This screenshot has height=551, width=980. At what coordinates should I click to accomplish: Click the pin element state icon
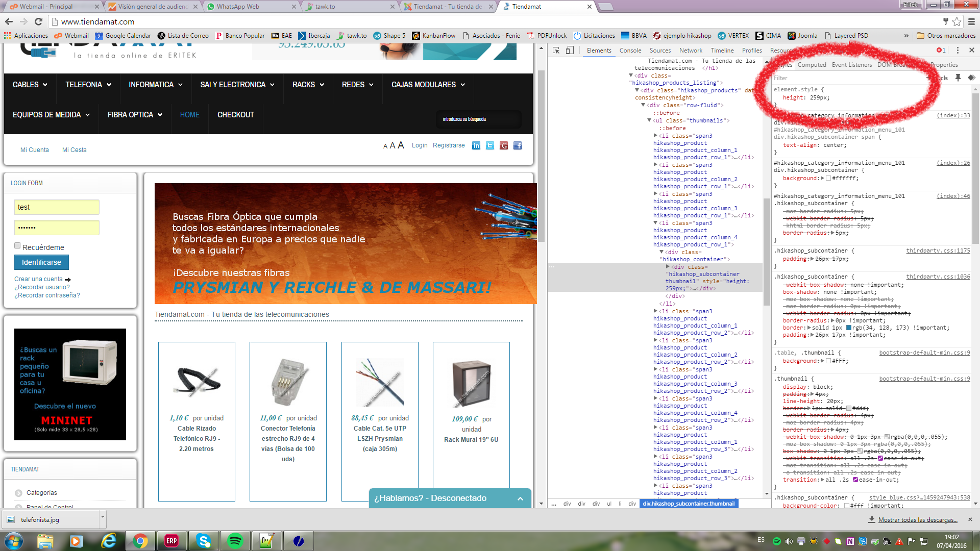(x=958, y=78)
